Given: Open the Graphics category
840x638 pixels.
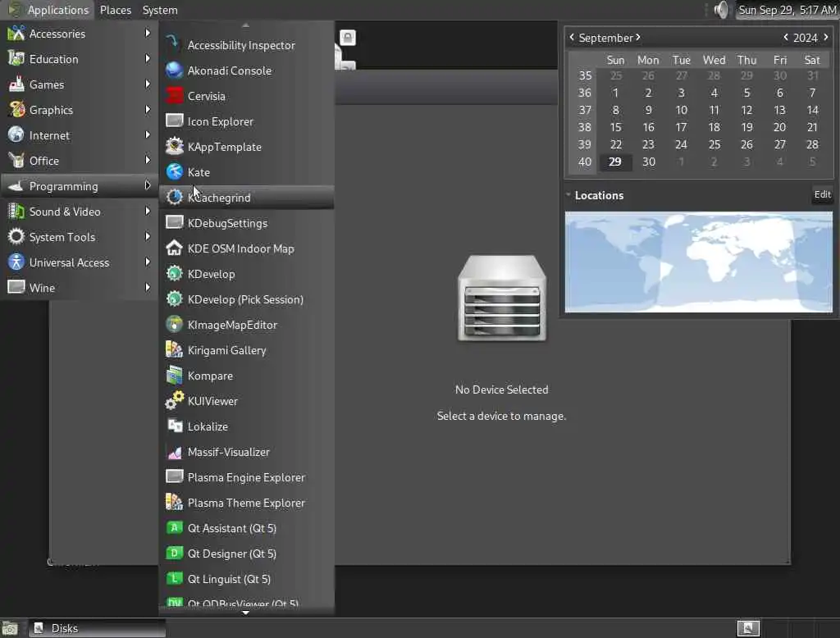Looking at the screenshot, I should tap(80, 110).
